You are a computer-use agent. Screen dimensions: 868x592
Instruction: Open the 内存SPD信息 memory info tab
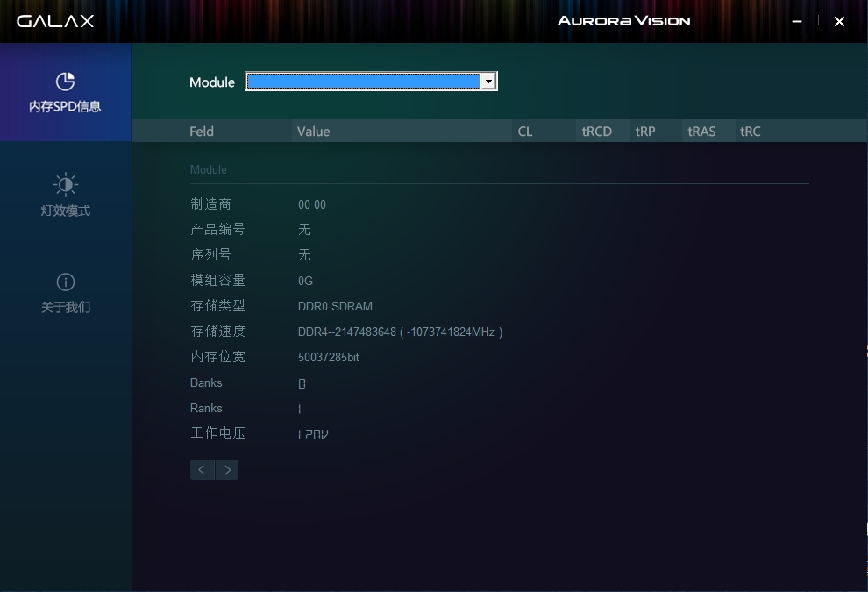pos(66,92)
